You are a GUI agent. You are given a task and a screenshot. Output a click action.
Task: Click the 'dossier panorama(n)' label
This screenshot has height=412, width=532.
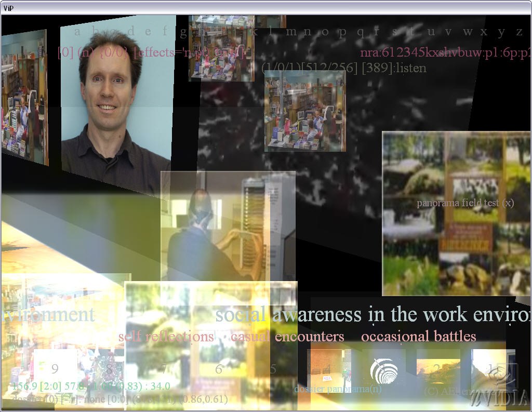coord(330,389)
